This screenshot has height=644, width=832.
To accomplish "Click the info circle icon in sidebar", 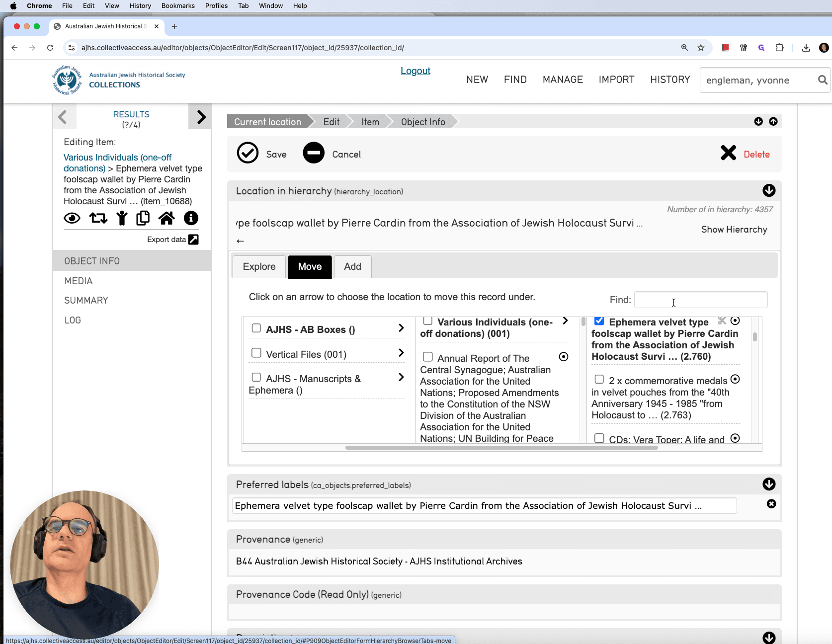I will [x=191, y=218].
